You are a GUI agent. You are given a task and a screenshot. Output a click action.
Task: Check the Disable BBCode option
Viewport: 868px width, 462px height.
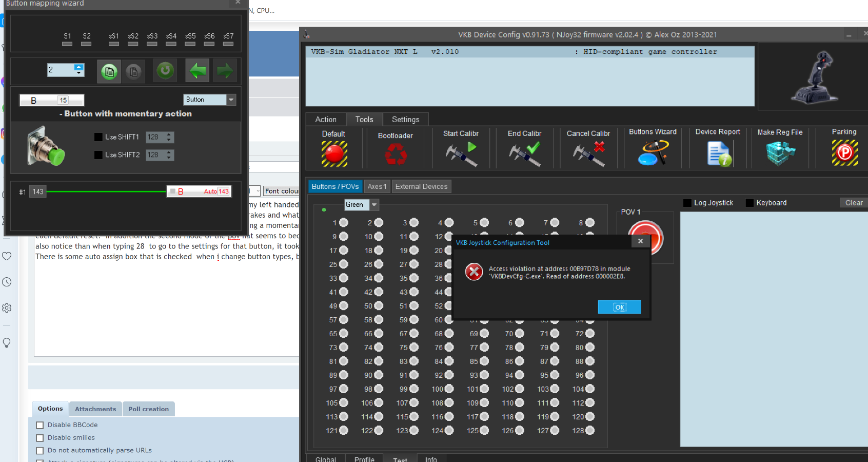(x=40, y=425)
